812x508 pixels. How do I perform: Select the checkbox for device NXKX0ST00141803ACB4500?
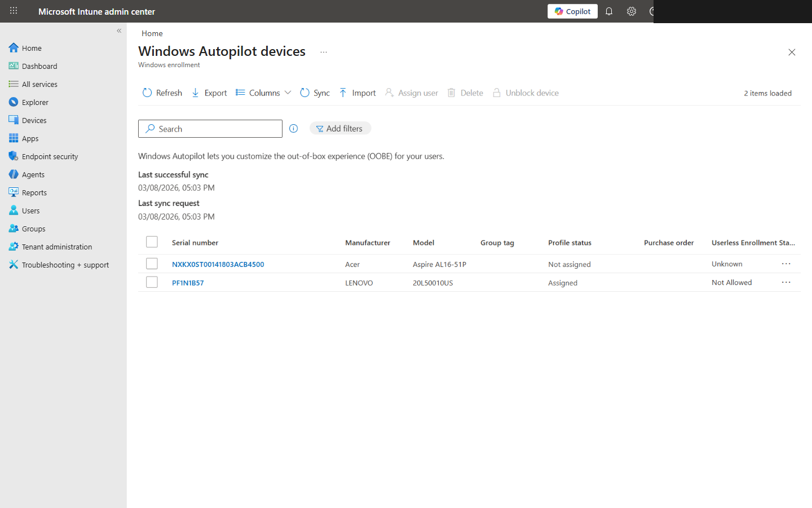pyautogui.click(x=152, y=263)
